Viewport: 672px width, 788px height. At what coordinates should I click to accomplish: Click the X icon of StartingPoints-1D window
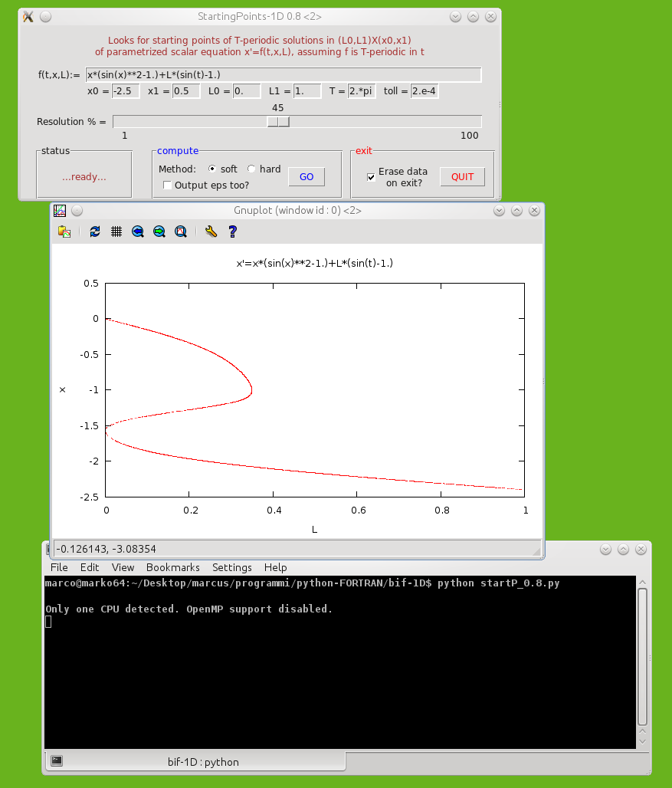coord(28,17)
